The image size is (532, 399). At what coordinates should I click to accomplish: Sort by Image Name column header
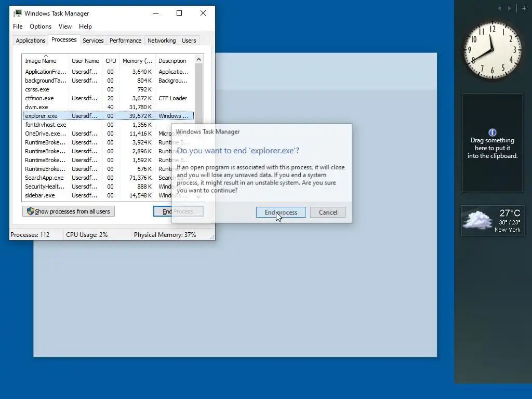46,61
